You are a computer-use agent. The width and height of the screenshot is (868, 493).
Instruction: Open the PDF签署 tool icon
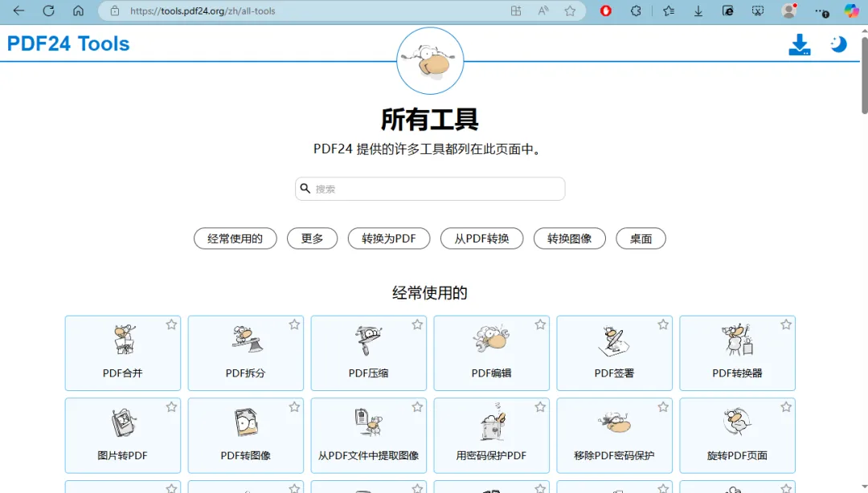614,340
